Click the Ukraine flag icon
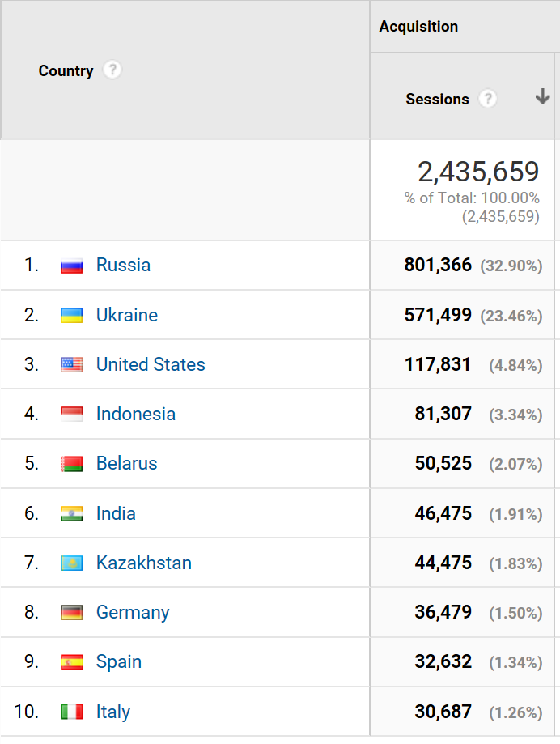The height and width of the screenshot is (744, 560). pyautogui.click(x=72, y=315)
